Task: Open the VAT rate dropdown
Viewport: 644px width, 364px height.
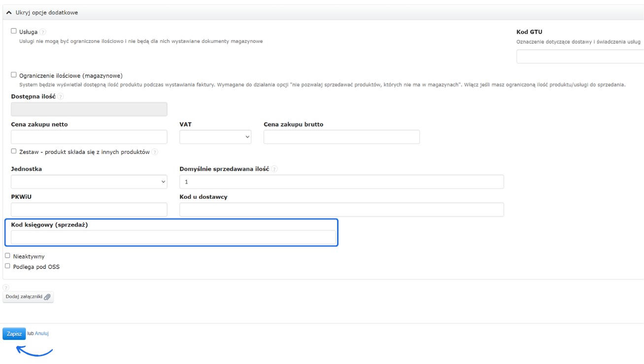Action: tap(215, 137)
